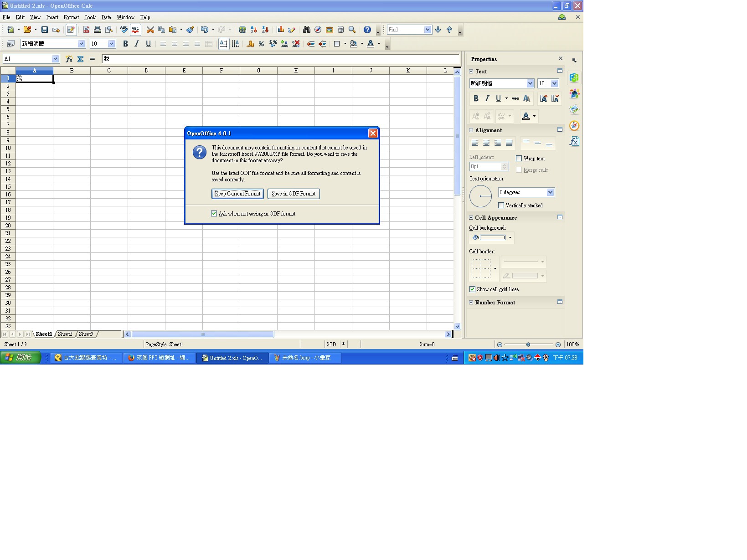Expand the Number Format section
This screenshot has height=560, width=747.
[x=471, y=303]
